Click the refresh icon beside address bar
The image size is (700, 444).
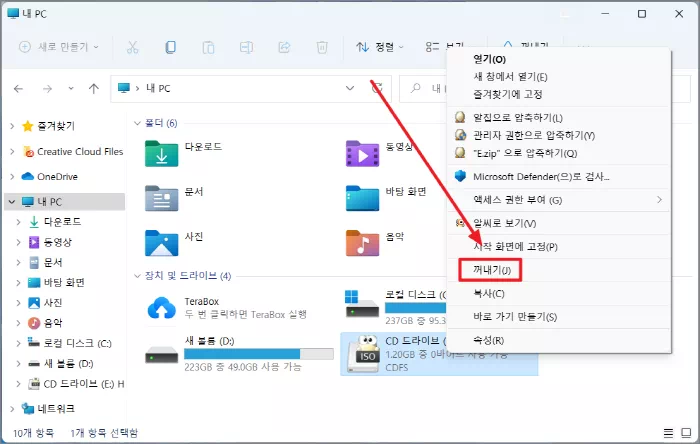pyautogui.click(x=378, y=88)
